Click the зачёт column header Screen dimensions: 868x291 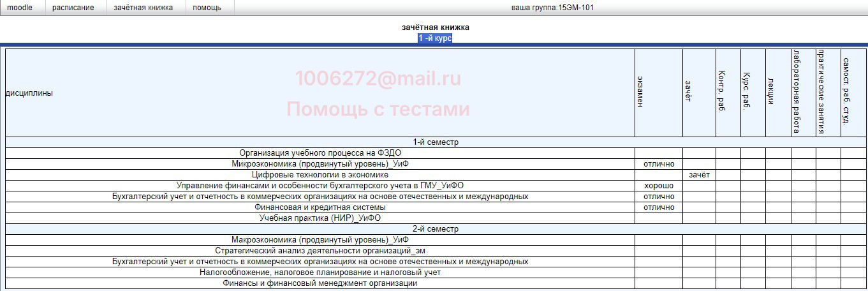(688, 93)
